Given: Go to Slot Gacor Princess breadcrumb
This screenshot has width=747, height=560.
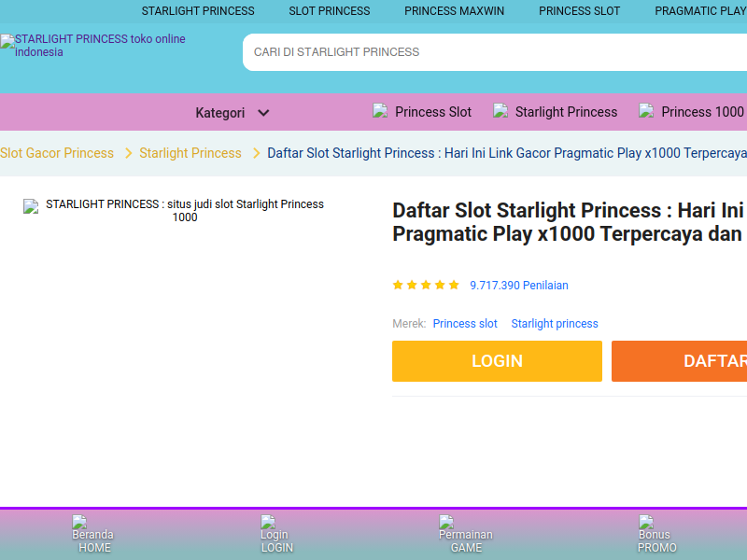Looking at the screenshot, I should tap(57, 153).
